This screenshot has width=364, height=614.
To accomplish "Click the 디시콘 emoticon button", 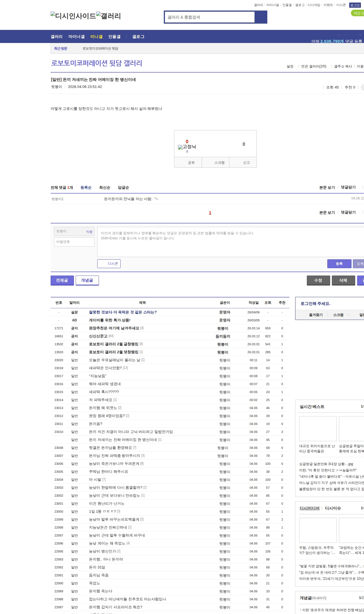I will point(109,264).
